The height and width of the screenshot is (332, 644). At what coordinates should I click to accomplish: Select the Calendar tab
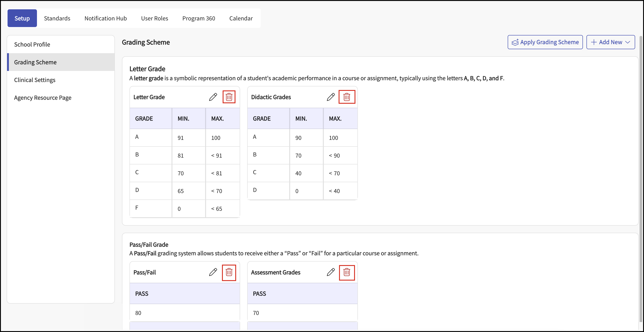[x=241, y=18]
